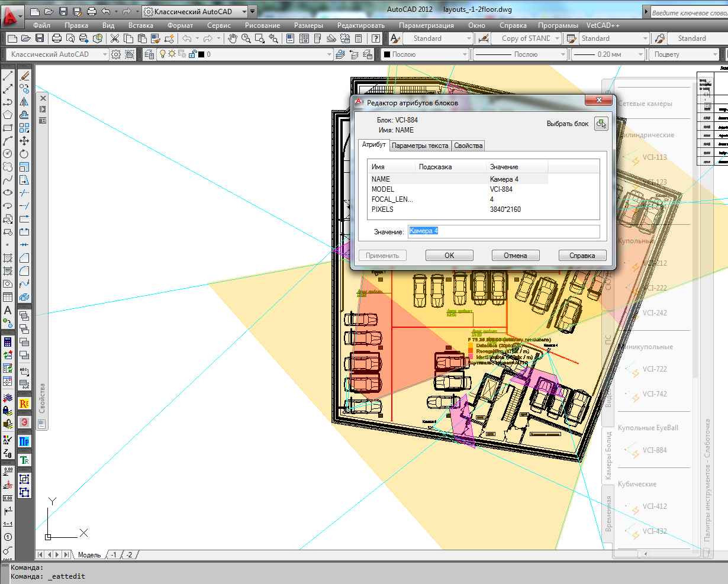Viewport: 728px width, 584px height.
Task: Select the Revision Cloud tool
Action: pos(8,167)
